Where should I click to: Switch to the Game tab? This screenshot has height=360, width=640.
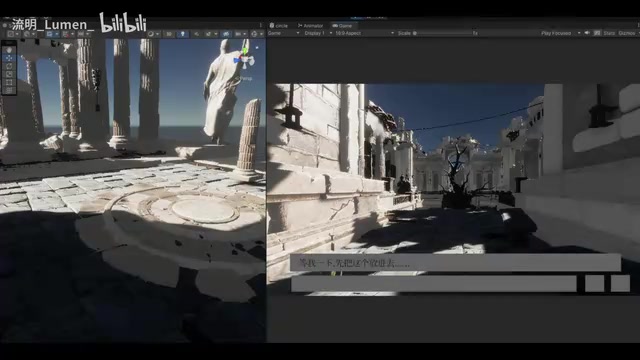point(342,26)
